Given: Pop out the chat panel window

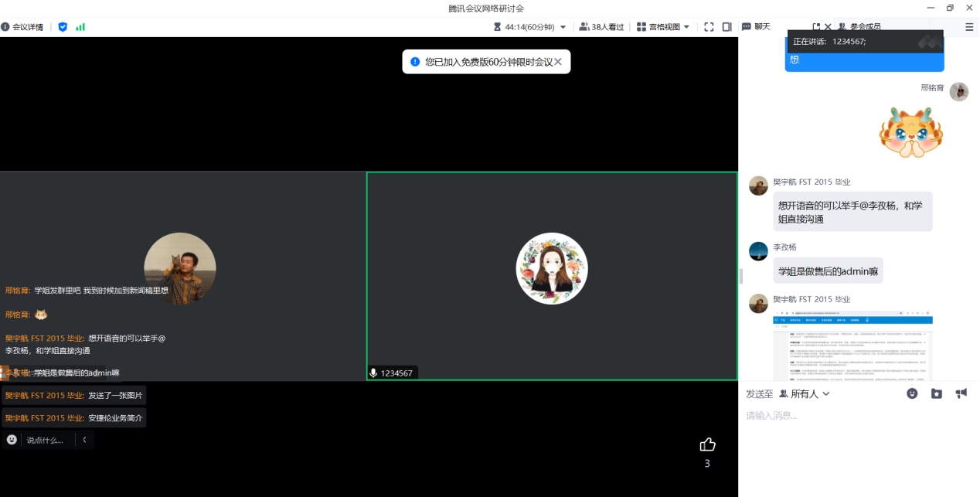Looking at the screenshot, I should (x=816, y=27).
